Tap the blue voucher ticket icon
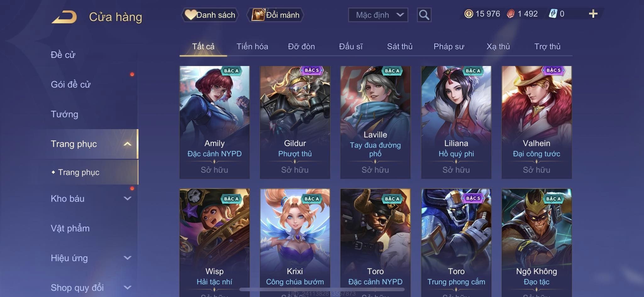Image resolution: width=644 pixels, height=297 pixels. point(553,14)
